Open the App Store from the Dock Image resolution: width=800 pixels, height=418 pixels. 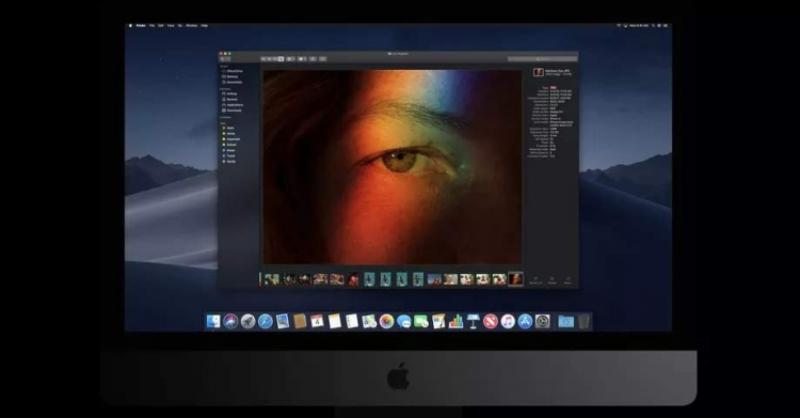point(525,321)
